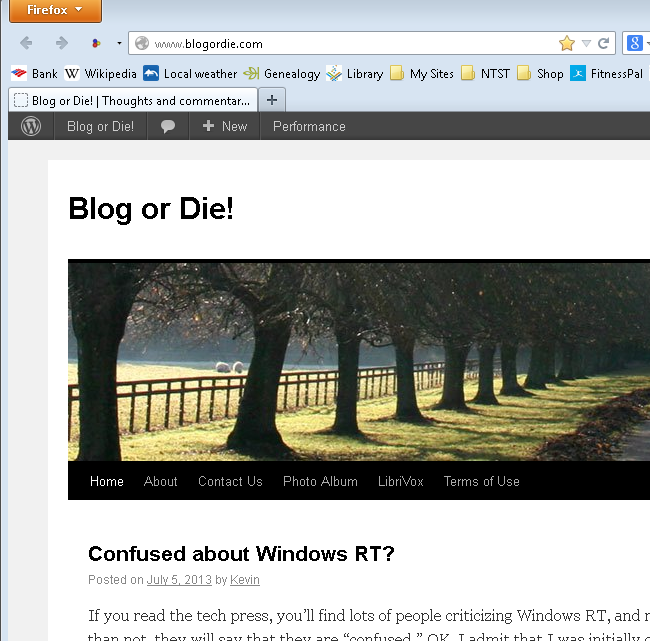Open a new tab with the plus button

(272, 100)
